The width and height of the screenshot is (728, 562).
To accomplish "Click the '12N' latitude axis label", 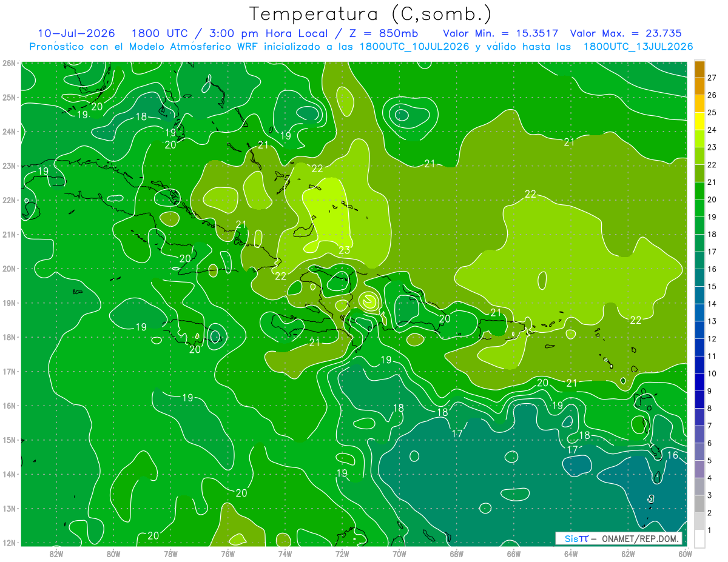I will click(x=9, y=543).
